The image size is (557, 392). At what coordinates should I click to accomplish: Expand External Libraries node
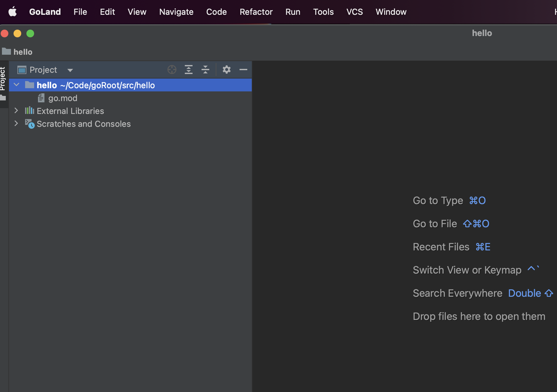pos(16,111)
